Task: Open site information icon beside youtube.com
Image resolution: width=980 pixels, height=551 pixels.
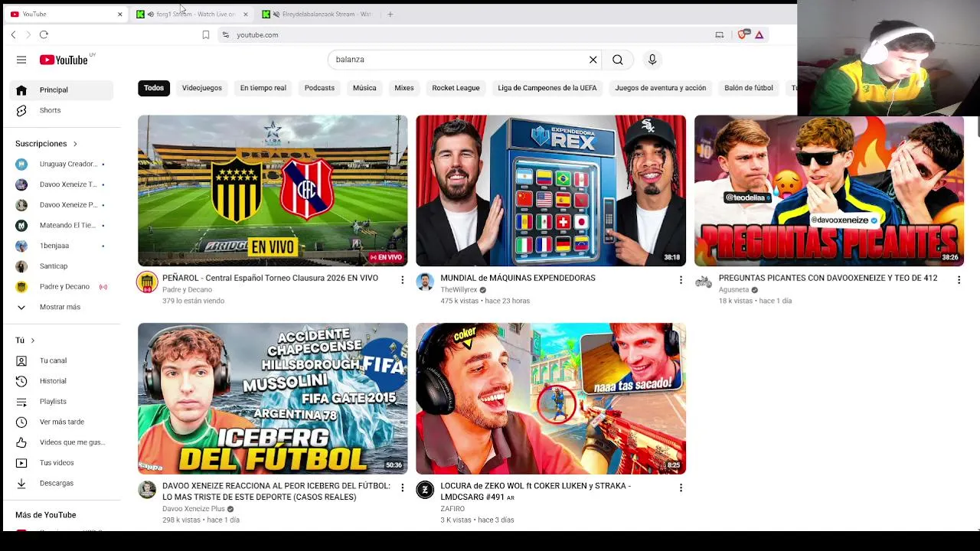Action: pos(225,34)
